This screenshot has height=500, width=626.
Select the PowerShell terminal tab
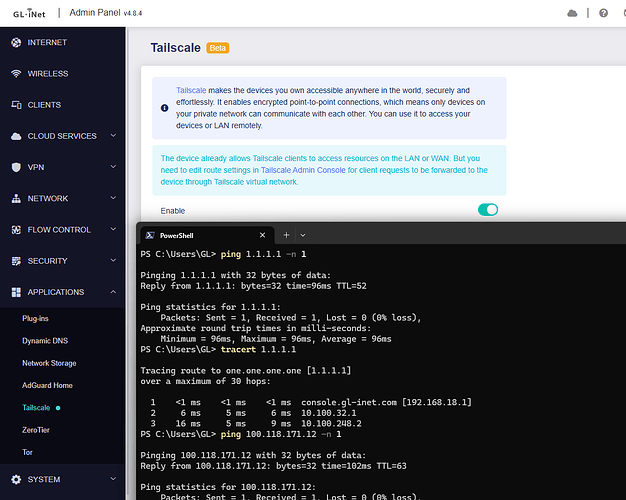coord(207,235)
